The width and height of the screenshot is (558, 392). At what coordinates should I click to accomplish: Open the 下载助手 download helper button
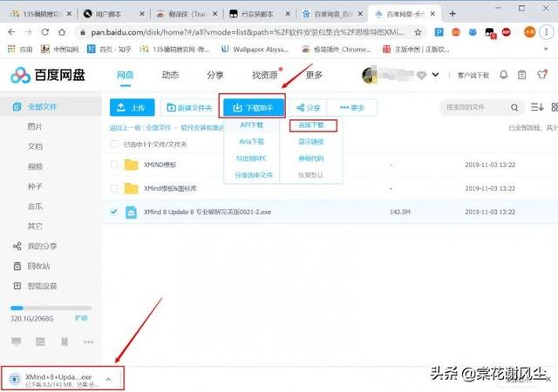(254, 107)
